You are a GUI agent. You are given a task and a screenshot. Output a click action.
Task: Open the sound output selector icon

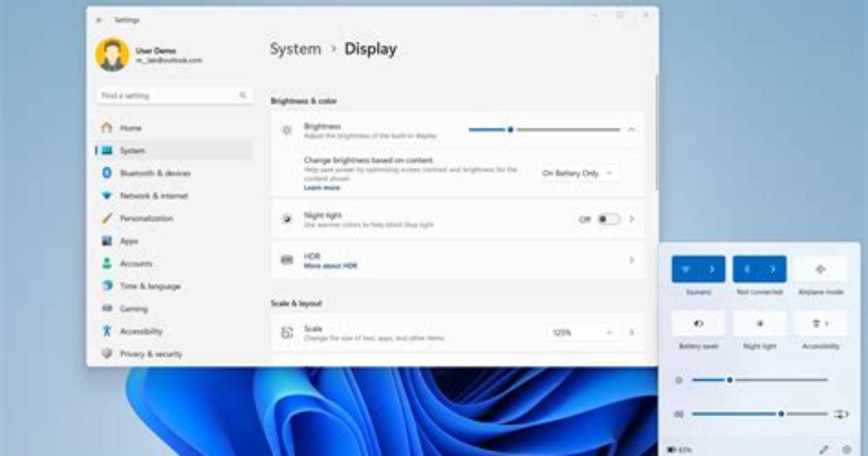(x=841, y=414)
